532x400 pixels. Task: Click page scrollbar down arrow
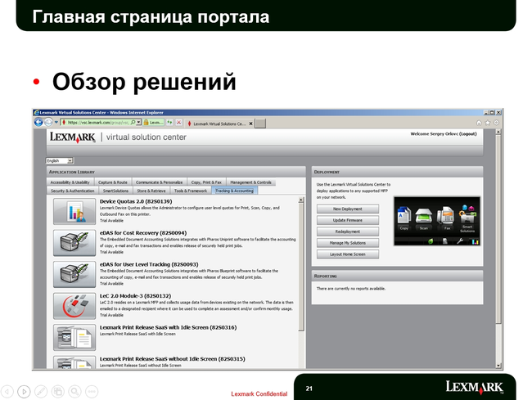[x=498, y=366]
